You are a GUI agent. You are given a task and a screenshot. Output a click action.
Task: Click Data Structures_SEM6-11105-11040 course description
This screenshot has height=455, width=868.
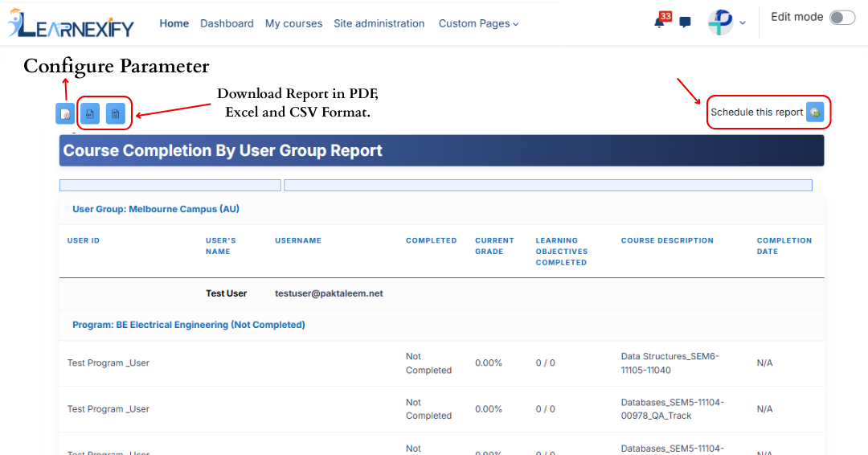click(x=669, y=363)
